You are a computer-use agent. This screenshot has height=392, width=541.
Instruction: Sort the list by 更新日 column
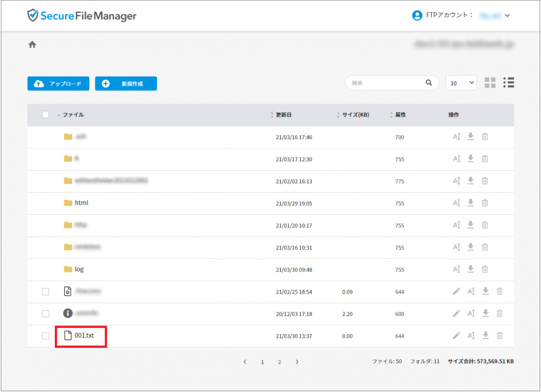coord(283,115)
